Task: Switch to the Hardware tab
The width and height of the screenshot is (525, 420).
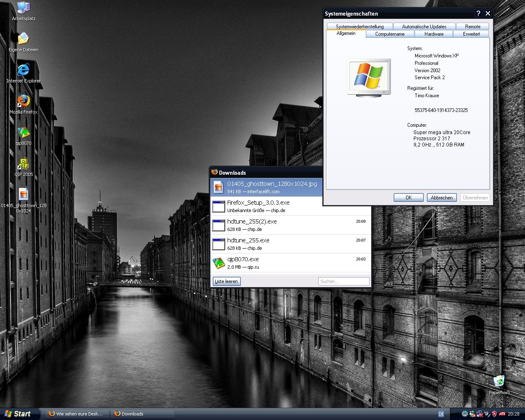Action: 434,34
